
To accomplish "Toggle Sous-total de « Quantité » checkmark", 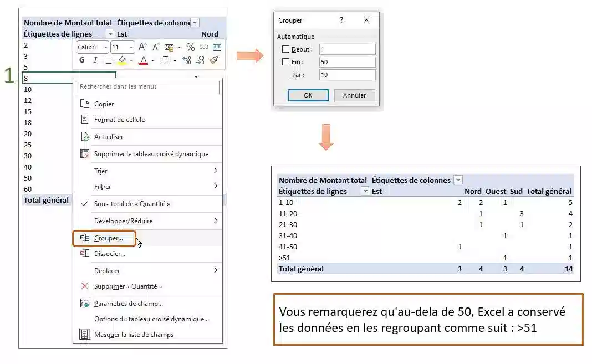I will click(85, 204).
